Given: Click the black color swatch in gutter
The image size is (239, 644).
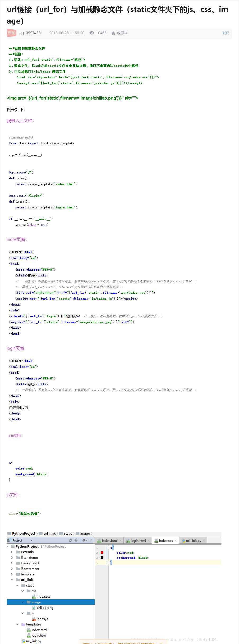Looking at the screenshot, I should coord(102,558).
